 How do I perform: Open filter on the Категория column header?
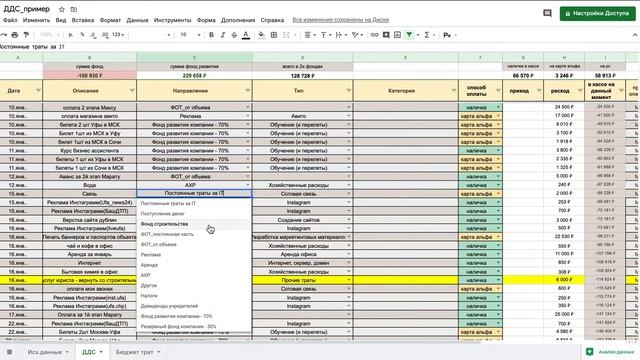pos(453,91)
